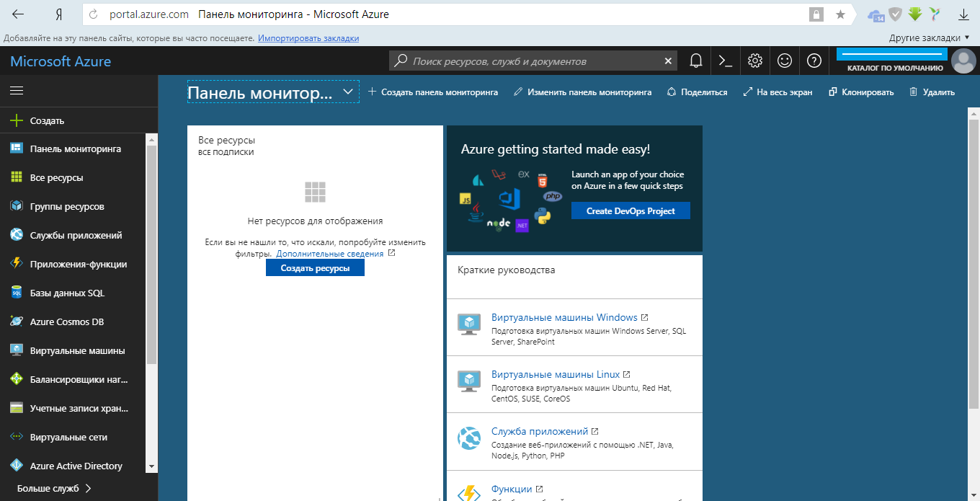Image resolution: width=980 pixels, height=501 pixels.
Task: Click the browser address bar
Action: click(x=467, y=14)
